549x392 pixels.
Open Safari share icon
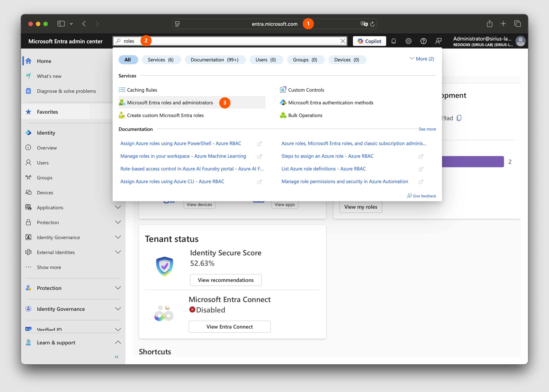[x=490, y=24]
